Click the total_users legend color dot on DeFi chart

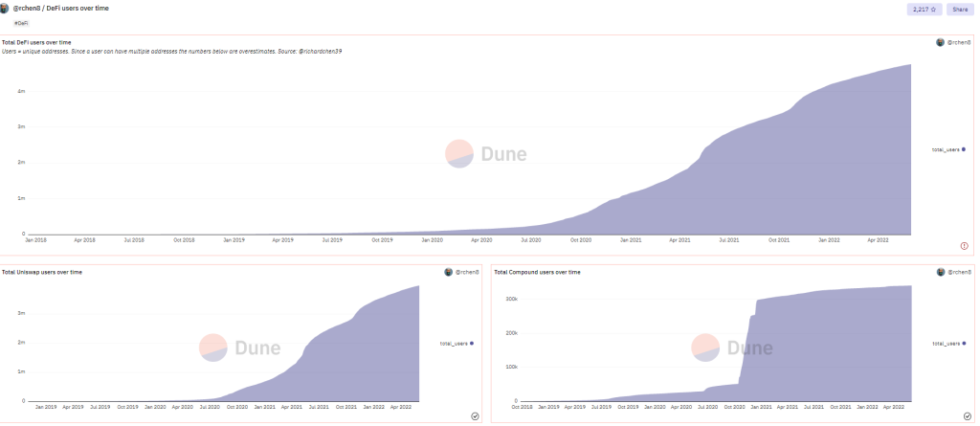[x=964, y=149]
